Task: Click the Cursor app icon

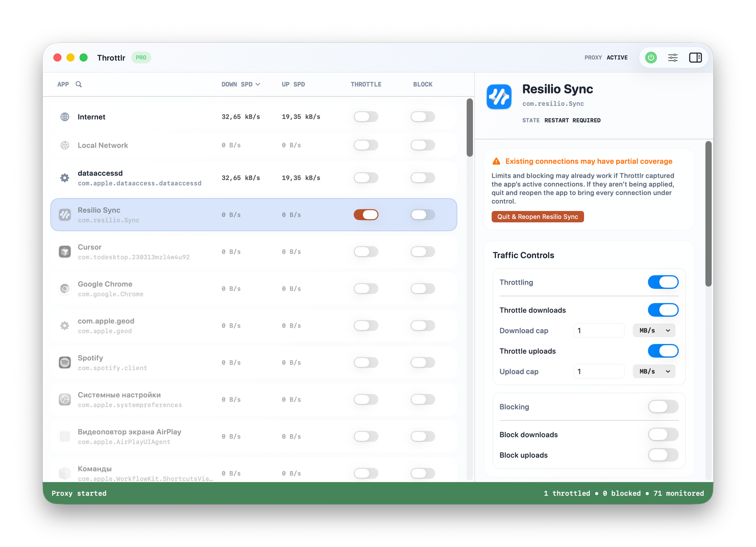Action: [x=65, y=252]
